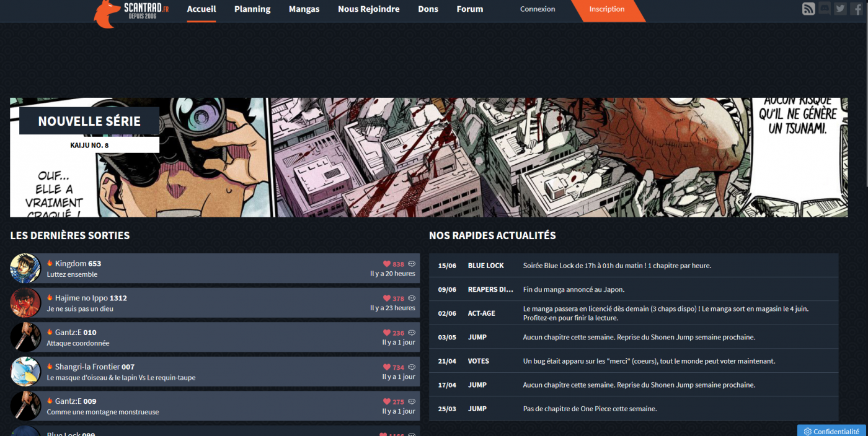Open the RSS feed icon
This screenshot has height=436, width=868.
point(808,9)
